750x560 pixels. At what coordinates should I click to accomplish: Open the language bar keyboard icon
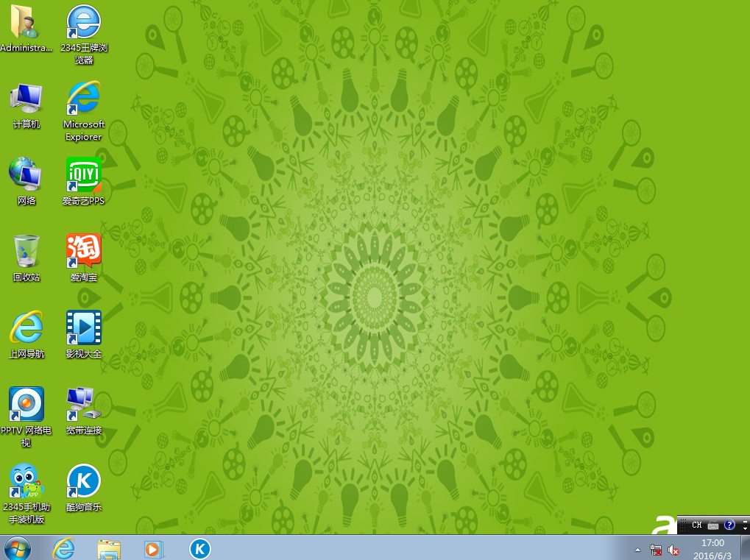(713, 525)
